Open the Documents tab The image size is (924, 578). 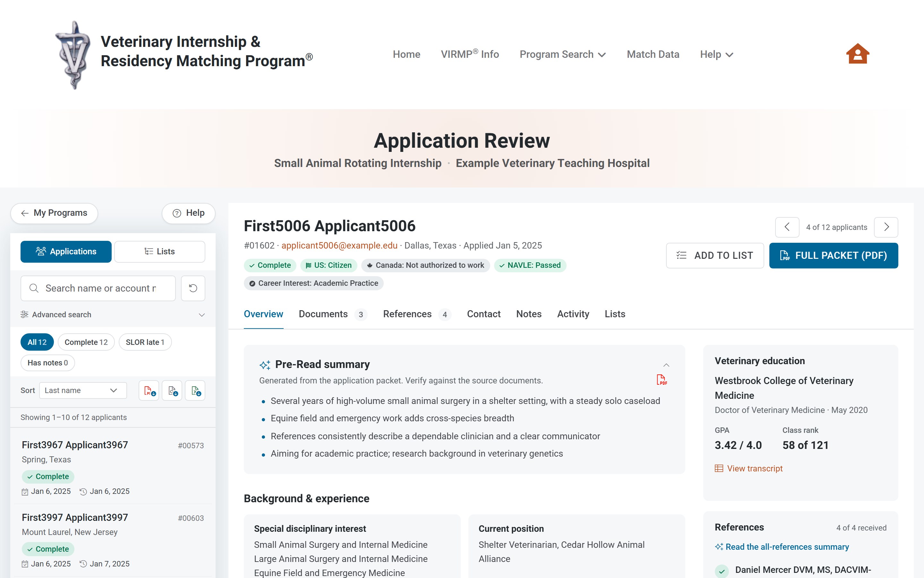(333, 314)
